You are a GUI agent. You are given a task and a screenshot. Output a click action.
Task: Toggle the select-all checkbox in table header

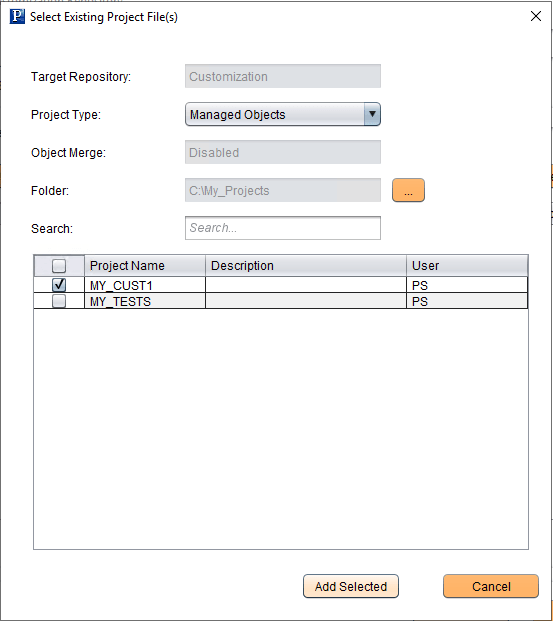tap(59, 266)
